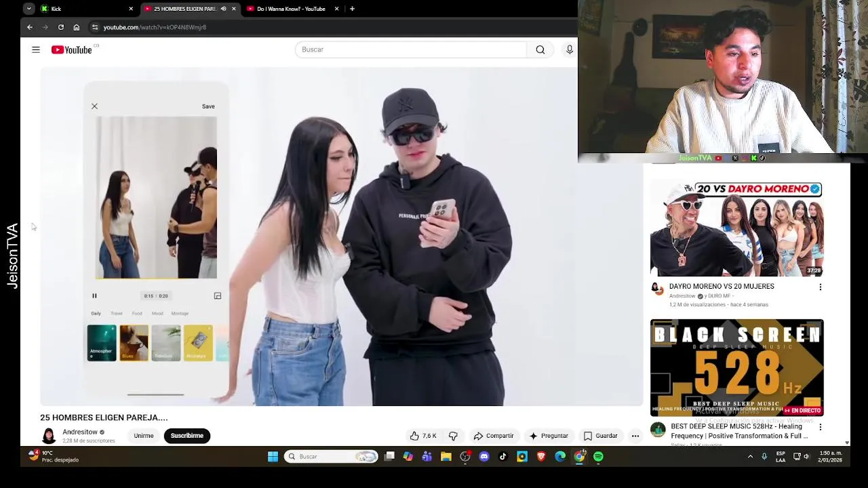Go forward using the browser forward arrow
Viewport: 868px width, 488px height.
click(x=45, y=27)
